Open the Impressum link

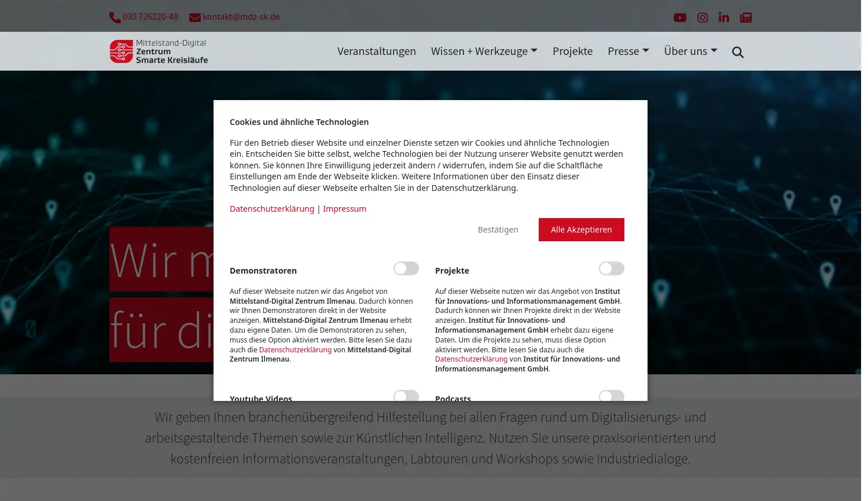pyautogui.click(x=344, y=208)
